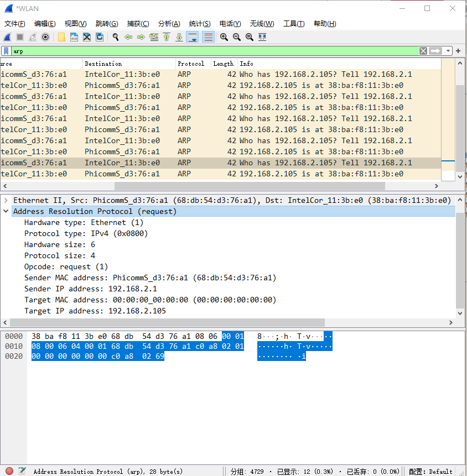The height and width of the screenshot is (476, 467).
Task: Open the display filter history dropdown
Action: 448,51
